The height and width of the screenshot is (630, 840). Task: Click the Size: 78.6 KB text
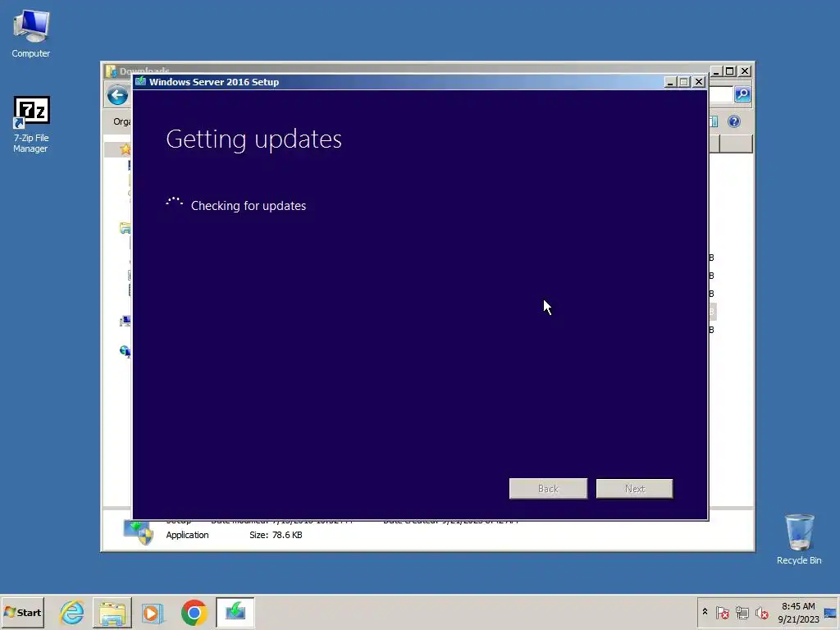point(276,535)
